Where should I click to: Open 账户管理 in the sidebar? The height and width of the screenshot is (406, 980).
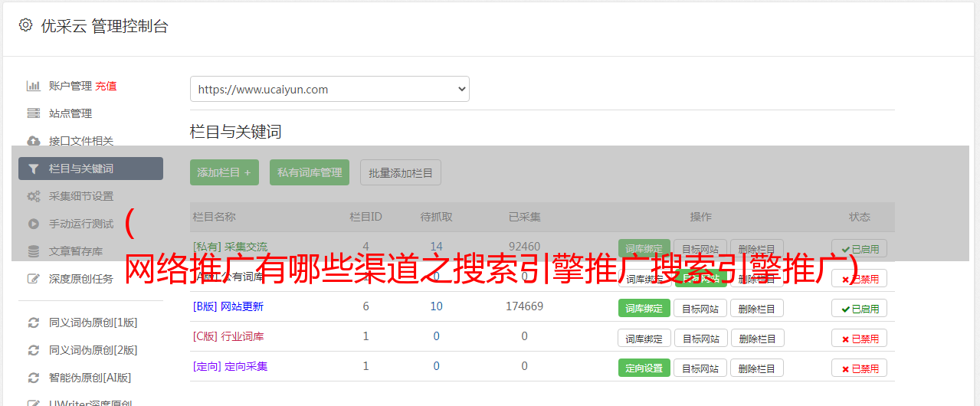(70, 86)
